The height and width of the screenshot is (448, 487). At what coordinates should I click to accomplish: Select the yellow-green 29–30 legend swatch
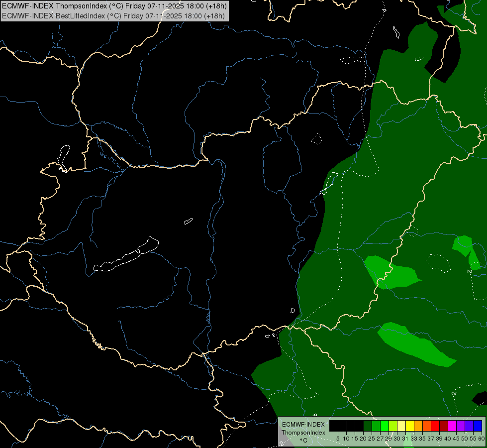click(x=393, y=426)
